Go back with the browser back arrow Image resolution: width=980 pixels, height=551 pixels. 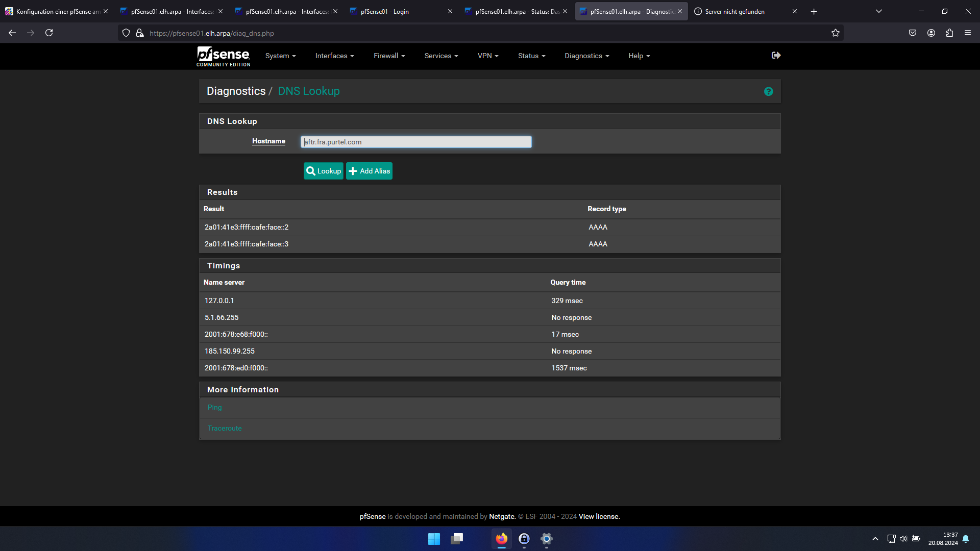click(12, 33)
